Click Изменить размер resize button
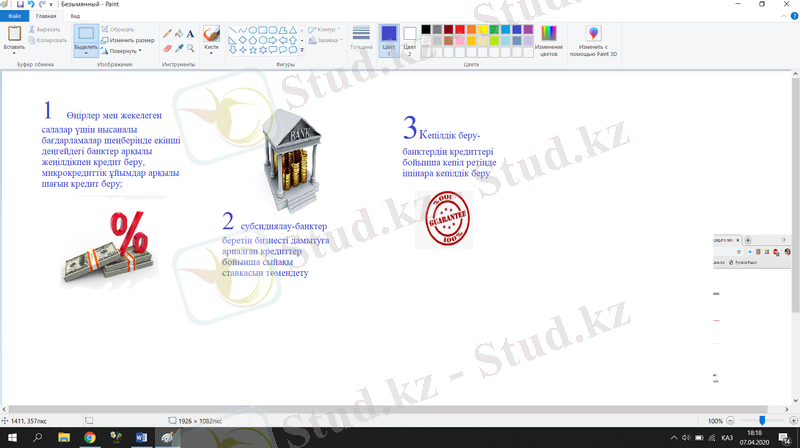 pos(128,40)
